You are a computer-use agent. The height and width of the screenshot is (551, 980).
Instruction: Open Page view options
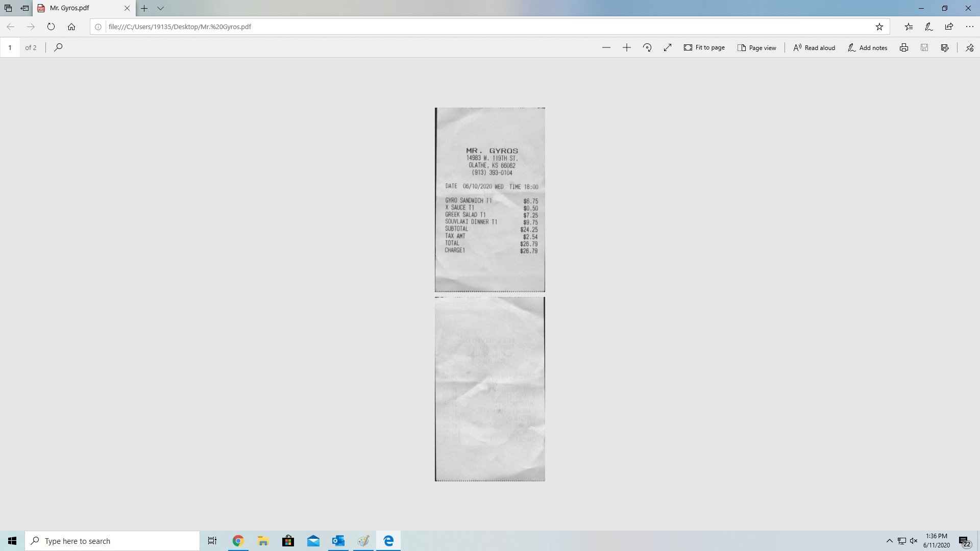[757, 47]
